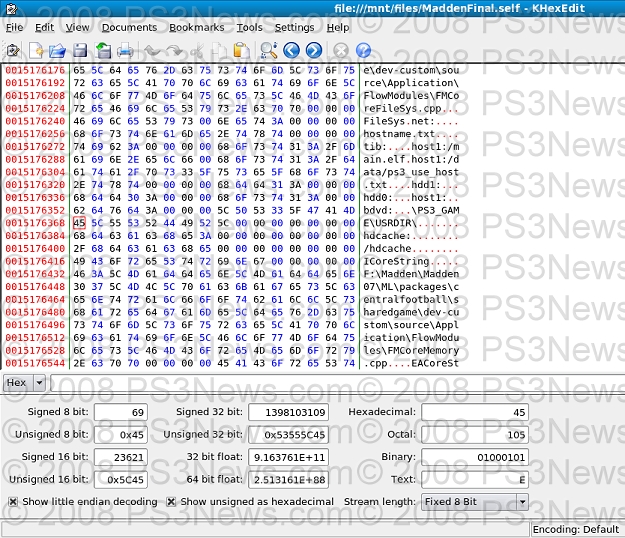
Task: Click offset 0015176176 in address column
Action: point(35,70)
